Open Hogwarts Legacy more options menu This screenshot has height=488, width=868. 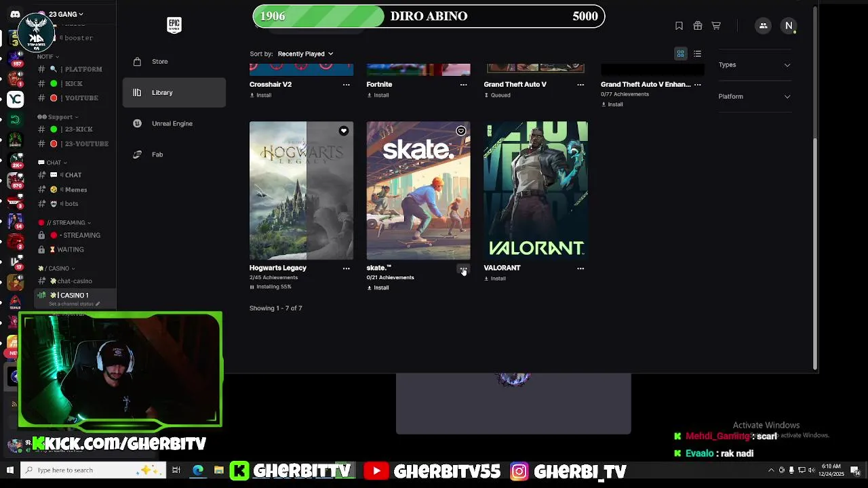tap(346, 268)
